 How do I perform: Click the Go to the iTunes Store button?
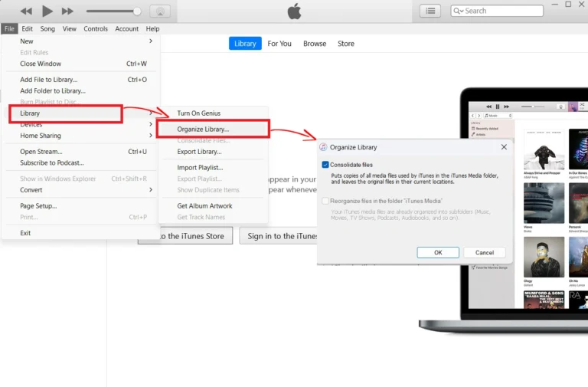click(x=185, y=236)
